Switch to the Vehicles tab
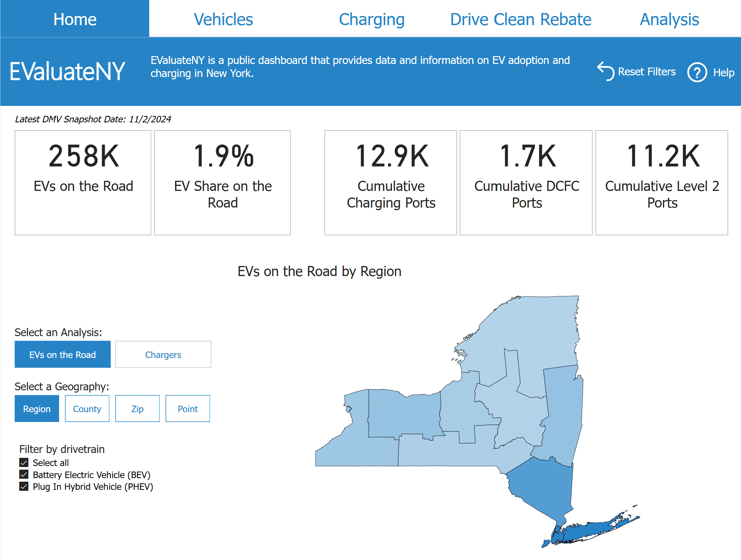The image size is (741, 560). [223, 19]
